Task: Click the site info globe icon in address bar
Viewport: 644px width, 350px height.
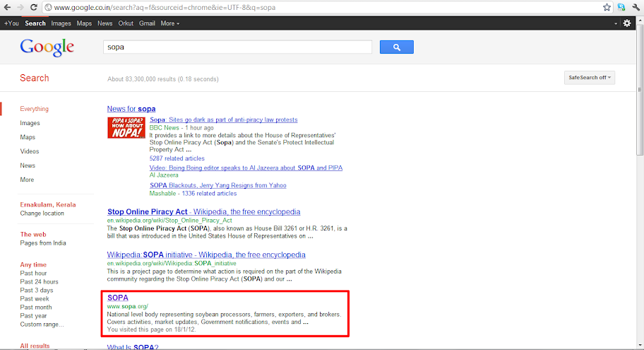Action: click(x=49, y=7)
